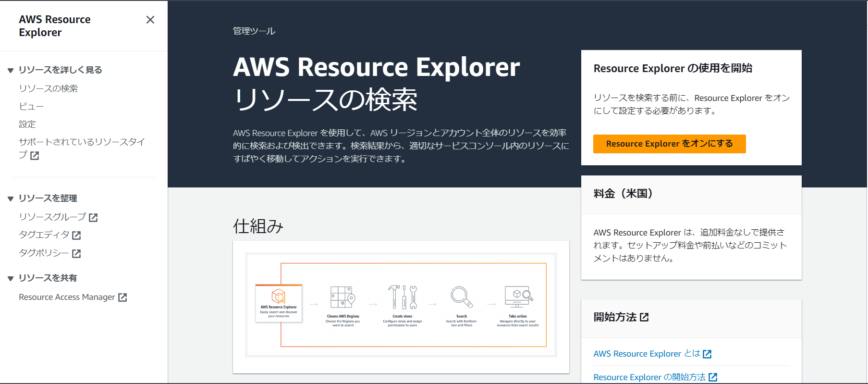Close the AWS Resource Explorer side navigation
Viewport: 868px width, 384px height.
pyautogui.click(x=150, y=20)
